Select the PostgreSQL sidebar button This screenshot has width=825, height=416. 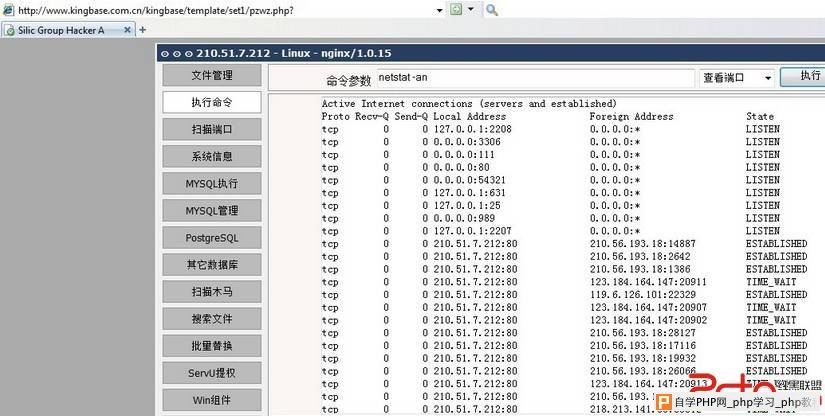pos(212,238)
